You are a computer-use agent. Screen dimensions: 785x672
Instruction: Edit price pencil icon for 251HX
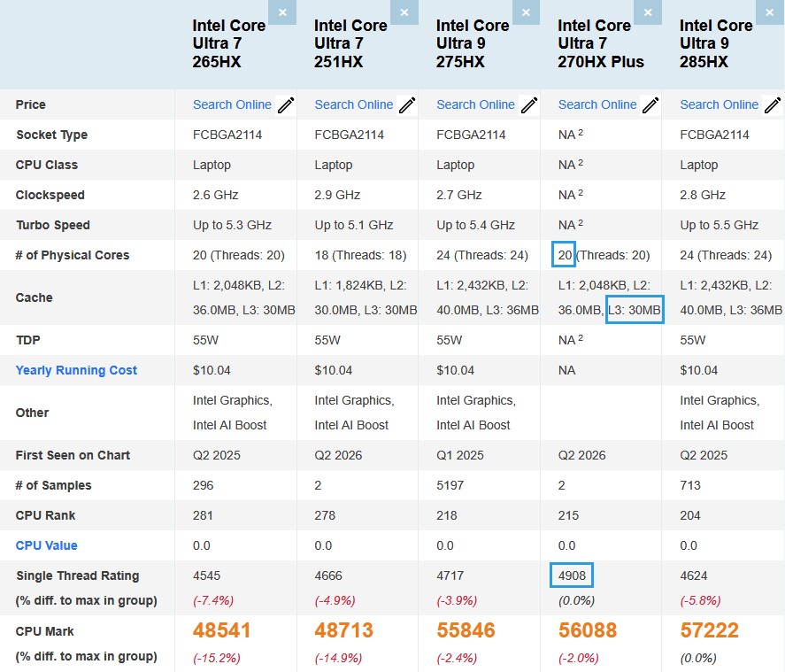tap(407, 105)
